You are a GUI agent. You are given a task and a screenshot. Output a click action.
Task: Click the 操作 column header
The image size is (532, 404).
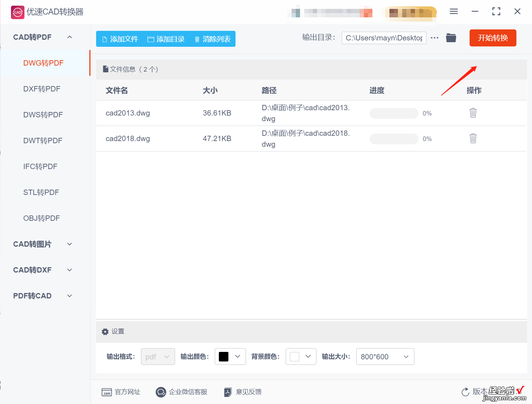pyautogui.click(x=474, y=90)
